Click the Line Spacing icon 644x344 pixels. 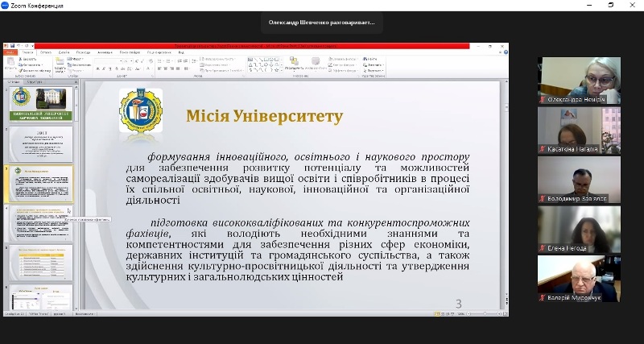point(194,61)
